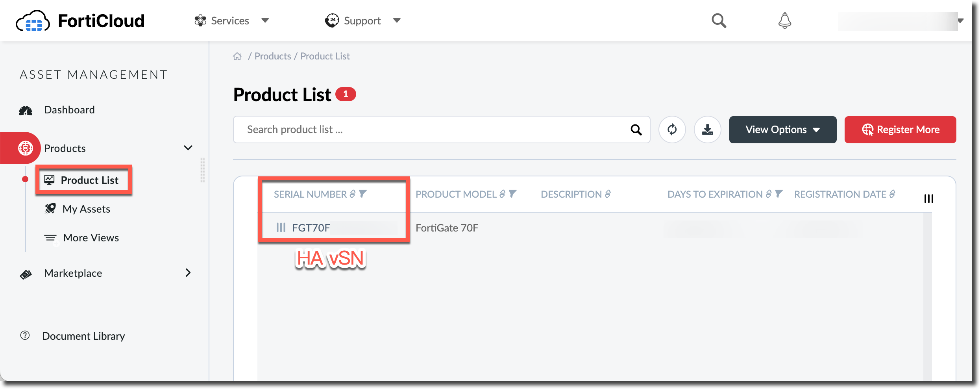Click the Search product list field
The image size is (980, 389).
pyautogui.click(x=433, y=130)
